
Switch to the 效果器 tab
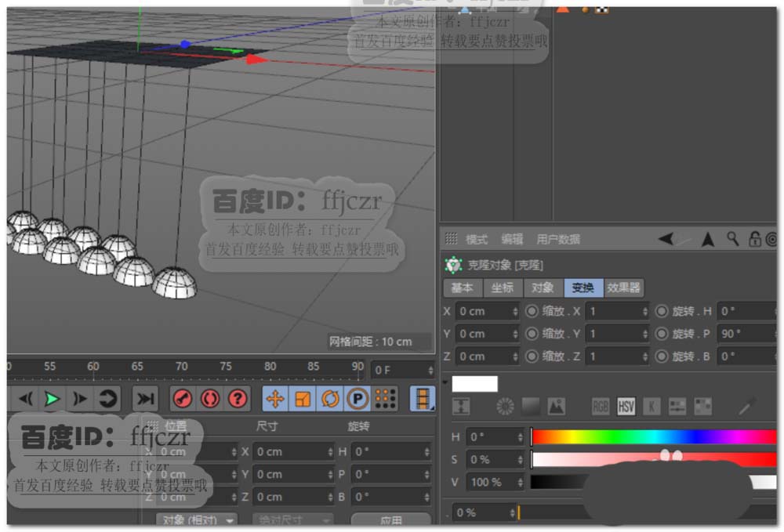pos(623,288)
